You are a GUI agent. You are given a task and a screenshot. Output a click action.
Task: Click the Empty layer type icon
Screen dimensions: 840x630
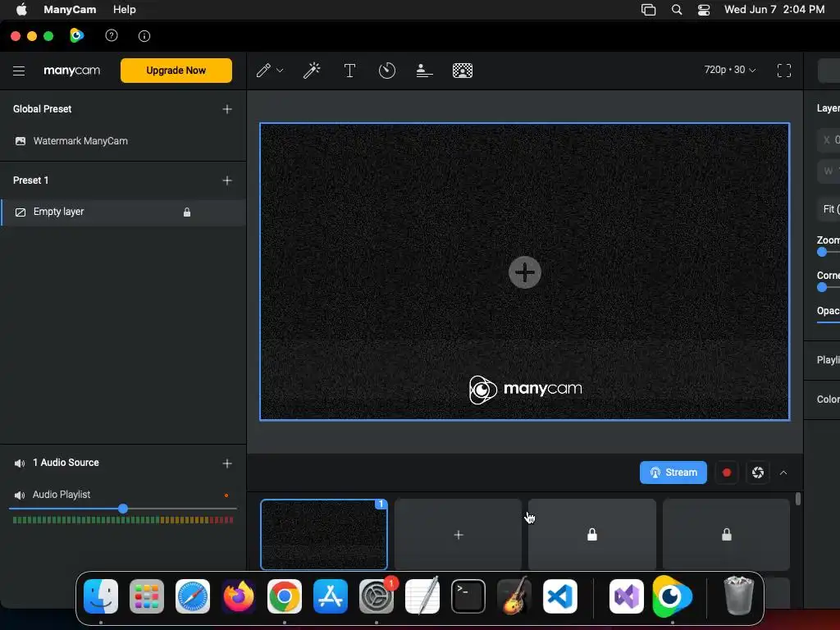pos(21,212)
